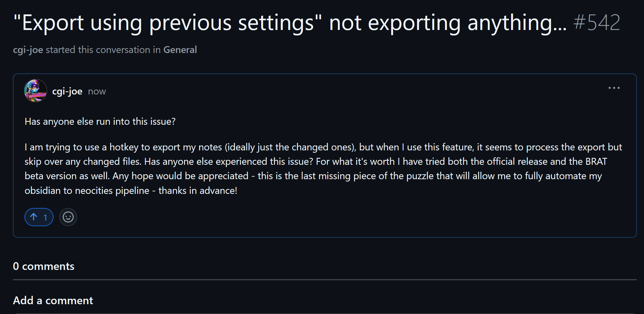The image size is (644, 314).
Task: Open the smiley emoji reaction picker
Action: coord(68,217)
